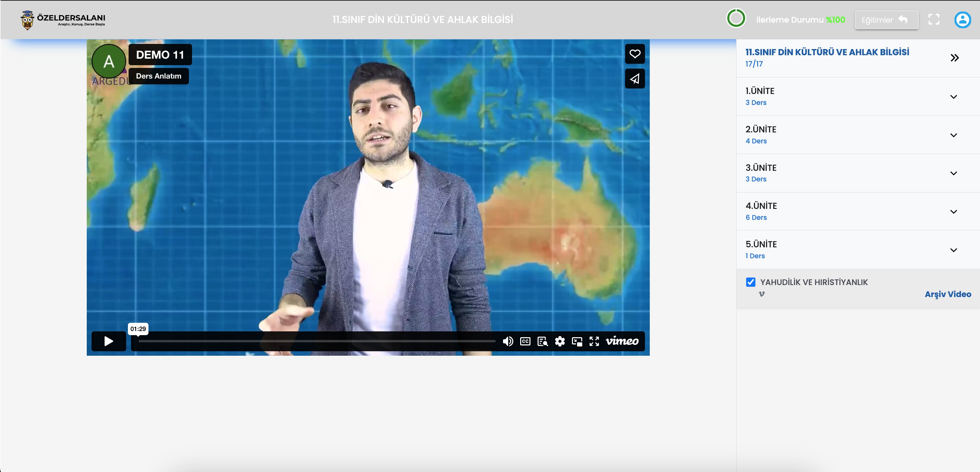Click the heart favorite icon on video
The image size is (980, 472).
635,54
